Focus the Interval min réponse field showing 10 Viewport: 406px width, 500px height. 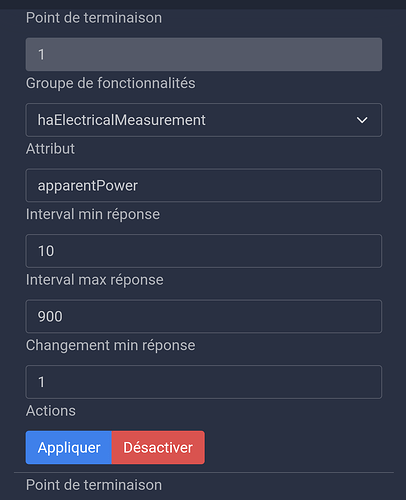click(x=204, y=251)
